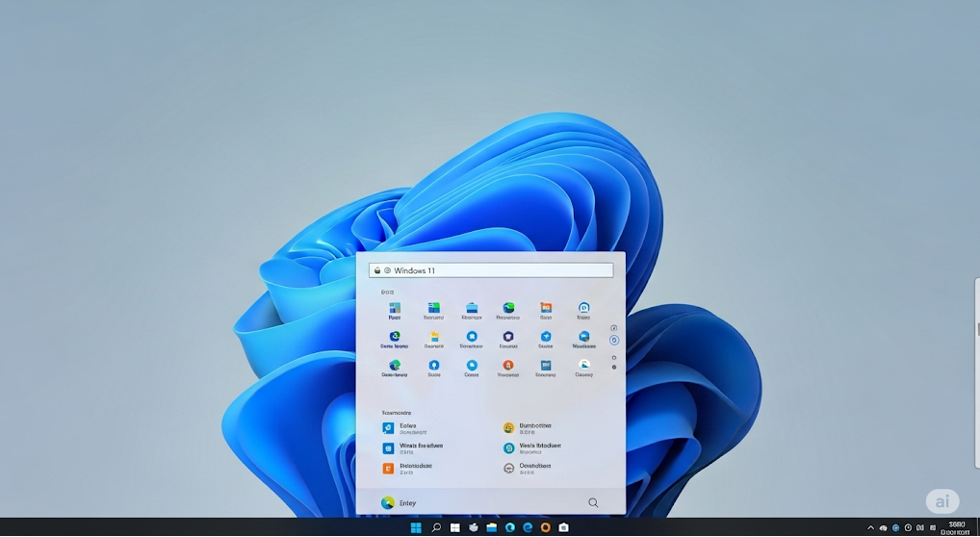Open the landscape photo app in the bottom row
980x537 pixels.
click(x=583, y=367)
